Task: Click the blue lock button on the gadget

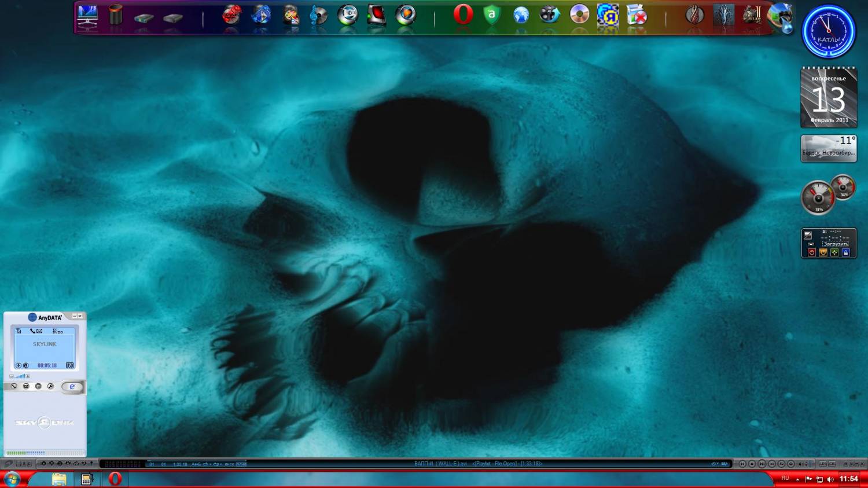Action: coord(845,252)
